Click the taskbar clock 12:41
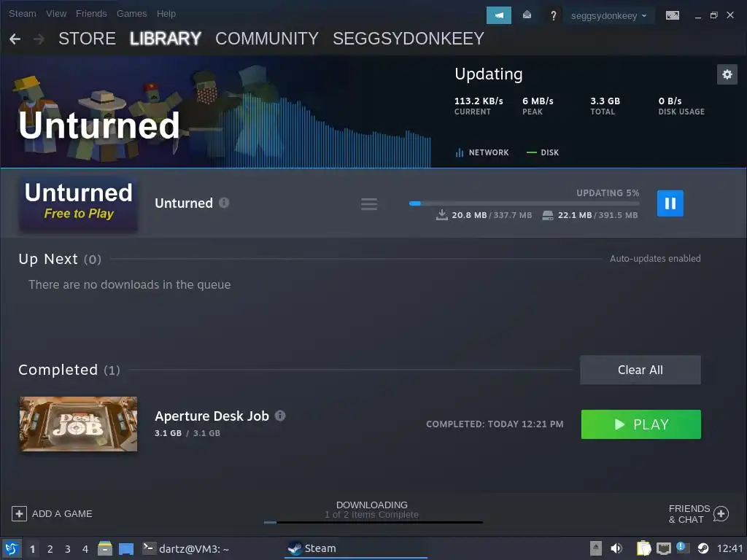The image size is (747, 560). 729,548
